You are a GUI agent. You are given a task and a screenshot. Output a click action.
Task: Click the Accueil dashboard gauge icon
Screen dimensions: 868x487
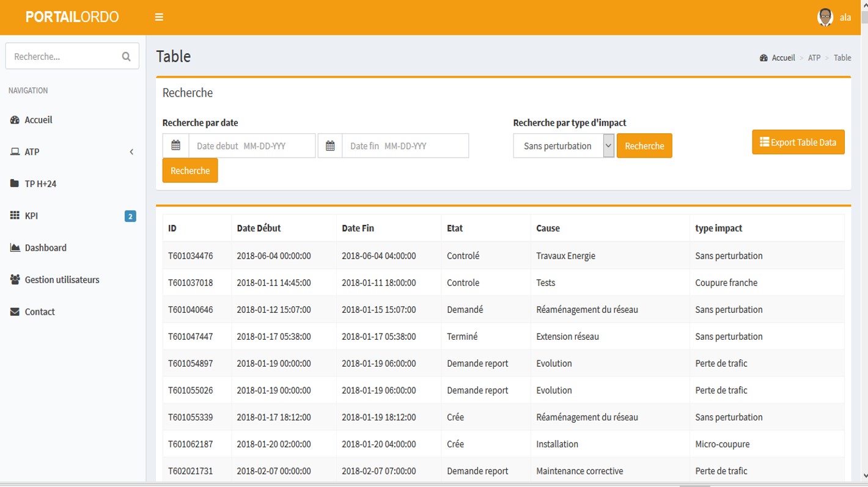point(15,120)
